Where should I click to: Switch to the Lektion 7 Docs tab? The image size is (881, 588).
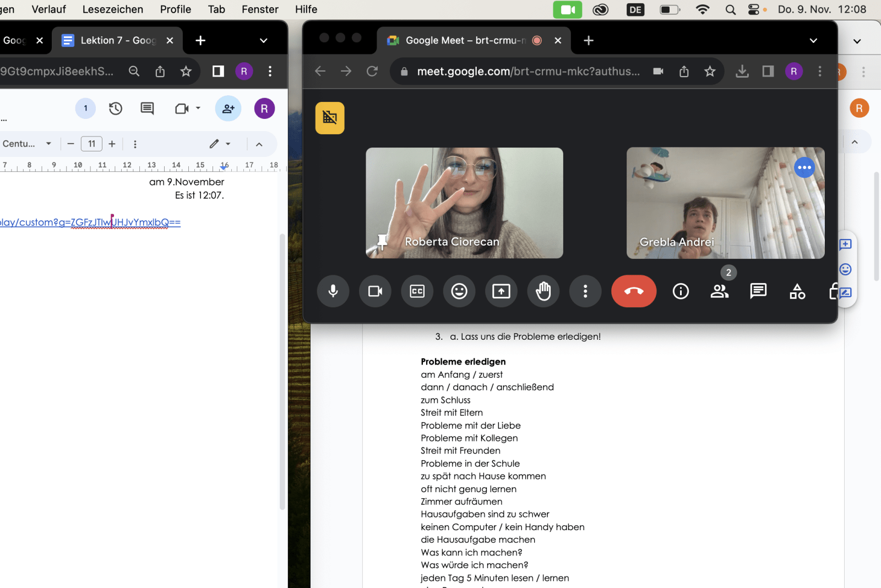coord(117,40)
